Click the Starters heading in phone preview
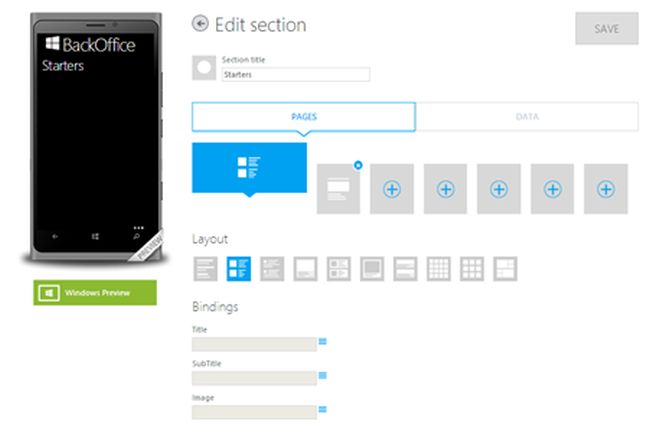This screenshot has height=438, width=650. (x=63, y=65)
